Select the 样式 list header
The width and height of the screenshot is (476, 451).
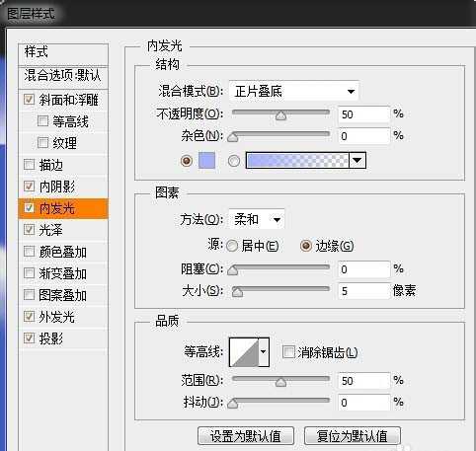[x=63, y=53]
